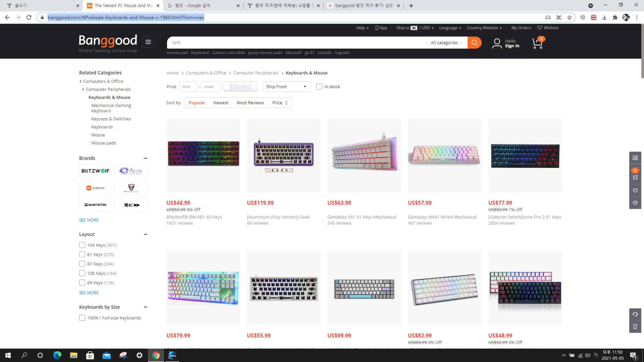The image size is (644, 362).
Task: Open the hamburger menu next to Banggood logo
Action: pos(148,42)
